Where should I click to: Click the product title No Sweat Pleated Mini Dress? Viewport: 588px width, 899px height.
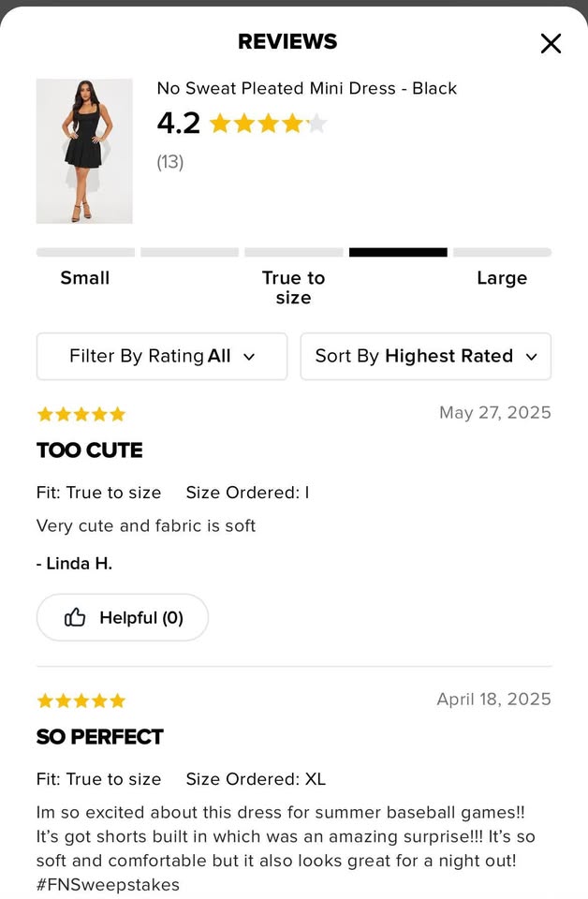tap(307, 89)
